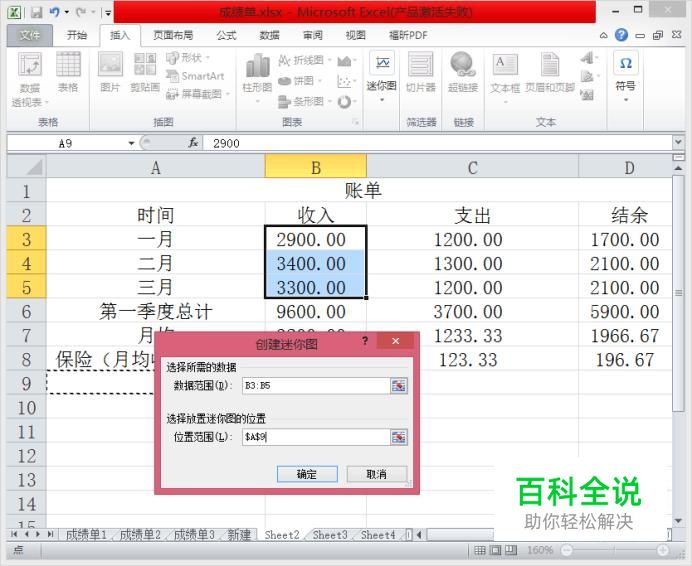Image resolution: width=692 pixels, height=566 pixels.
Task: Open Undo history dropdown arrow
Action: click(67, 12)
